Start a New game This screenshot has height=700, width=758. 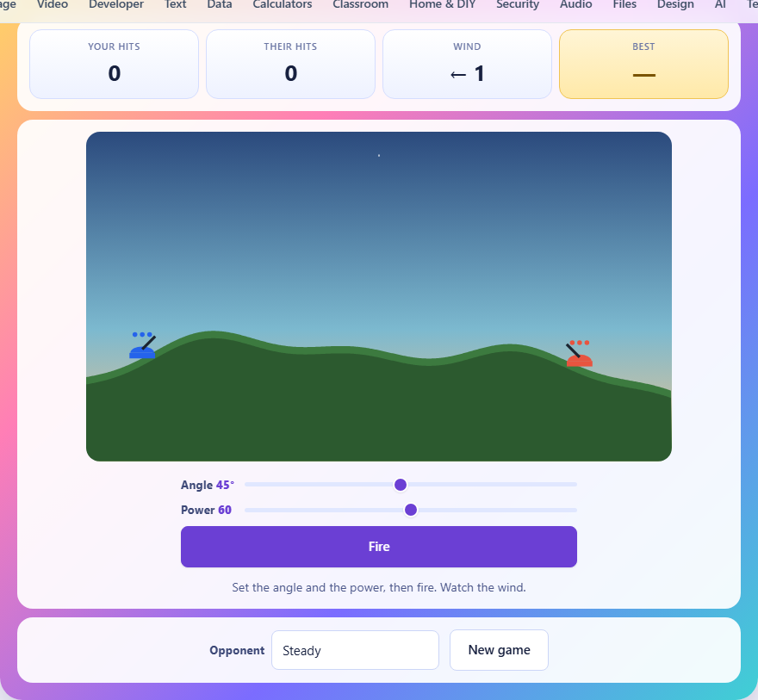tap(499, 650)
